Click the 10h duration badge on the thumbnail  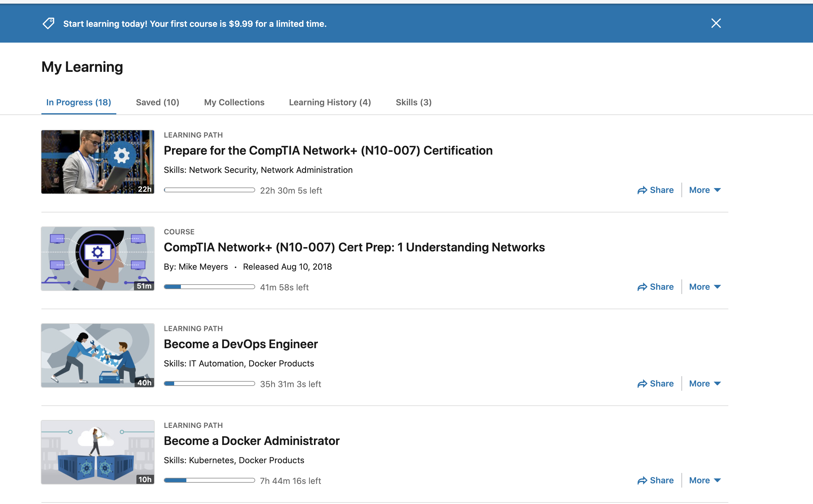click(x=145, y=479)
